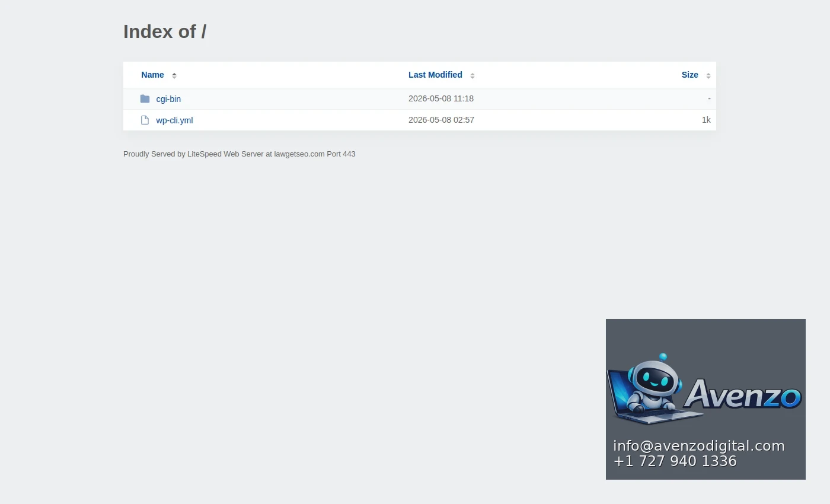Click the info@avenzodigital.com email text
The image size is (830, 504).
pyautogui.click(x=698, y=446)
